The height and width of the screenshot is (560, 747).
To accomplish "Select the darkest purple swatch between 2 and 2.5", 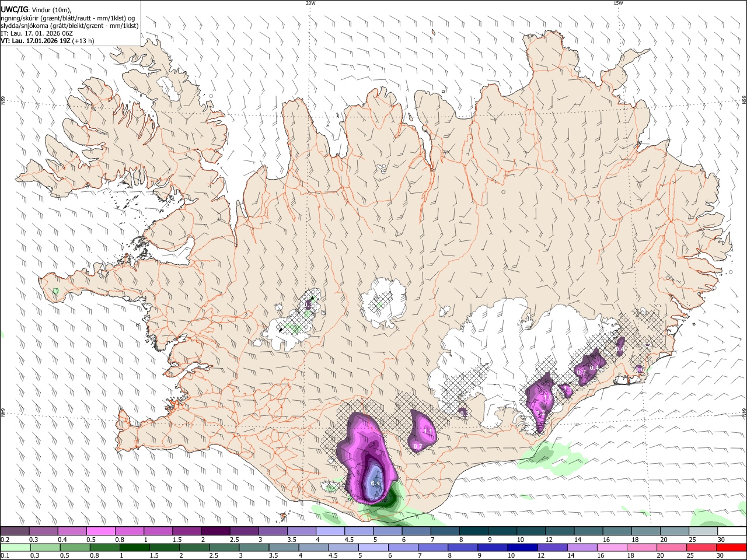I will pyautogui.click(x=215, y=531).
